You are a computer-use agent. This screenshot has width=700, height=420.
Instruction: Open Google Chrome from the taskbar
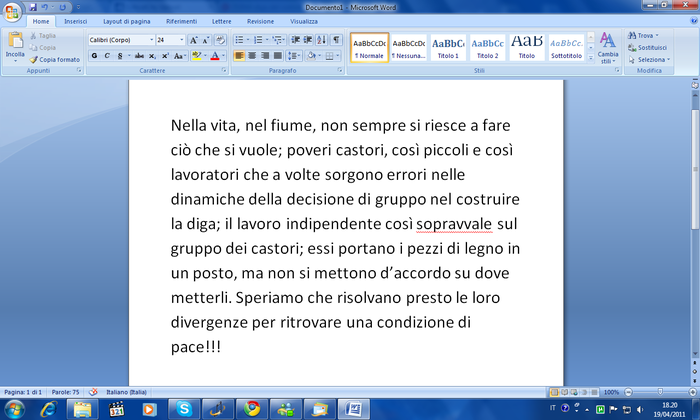tap(252, 409)
